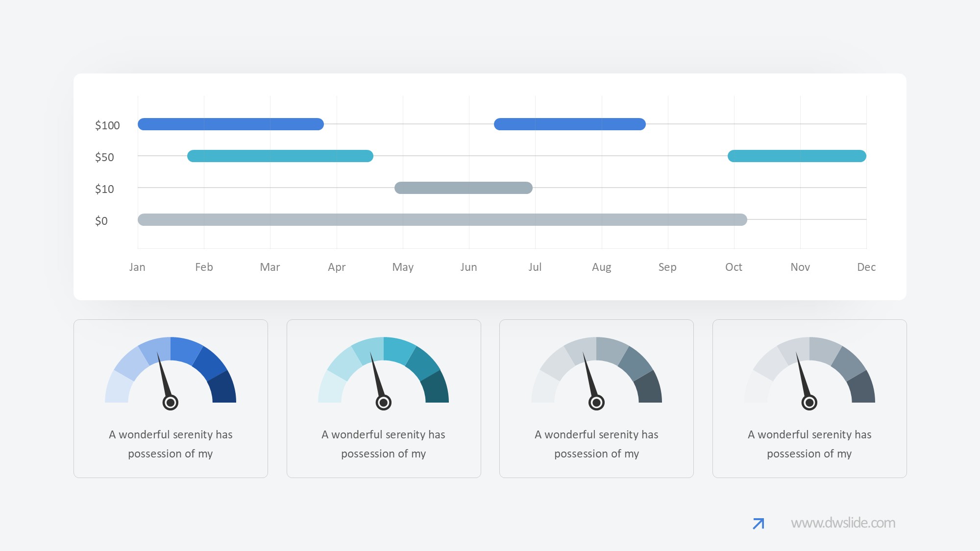Click the teal $50 bar spanning February to April
The width and height of the screenshot is (980, 551).
click(x=280, y=156)
